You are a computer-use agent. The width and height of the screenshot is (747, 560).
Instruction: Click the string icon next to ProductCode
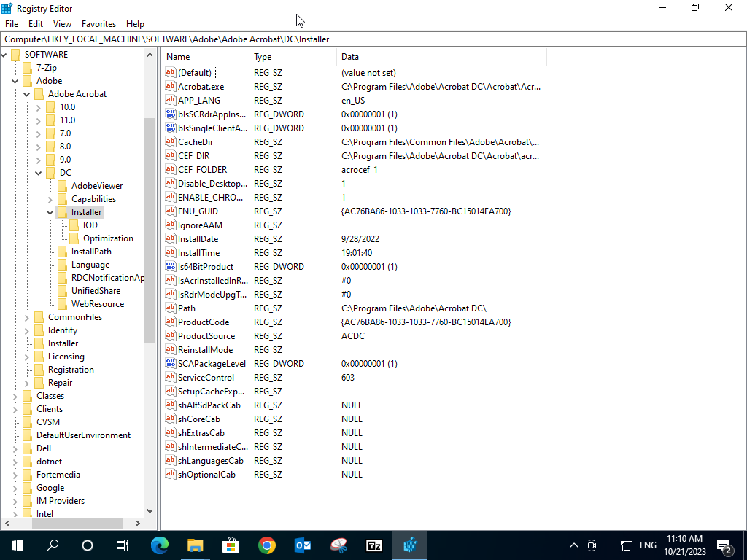(171, 322)
